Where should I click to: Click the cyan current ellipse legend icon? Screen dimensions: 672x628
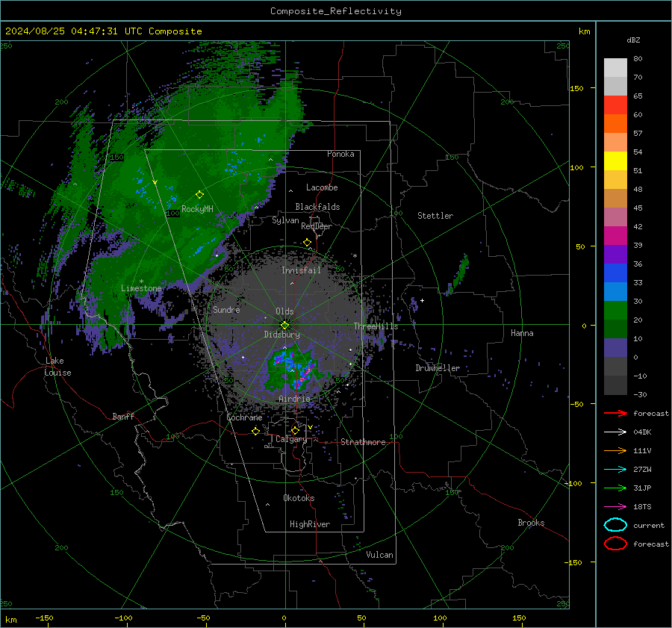click(615, 525)
